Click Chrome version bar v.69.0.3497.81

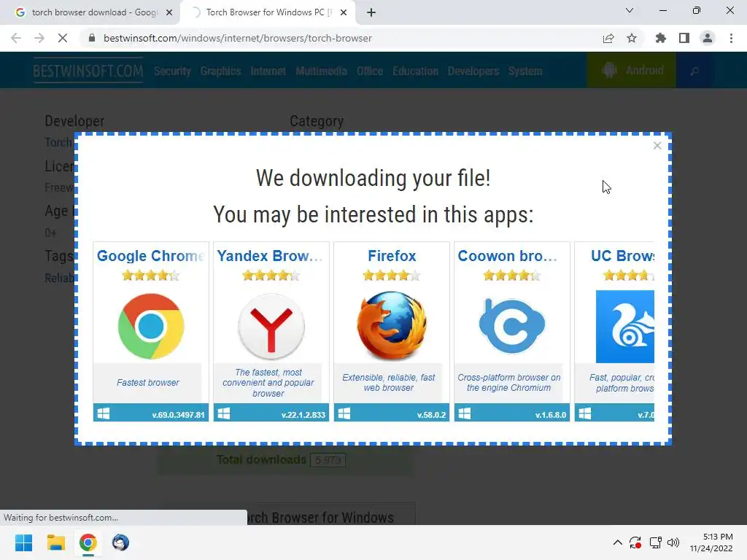pyautogui.click(x=151, y=413)
